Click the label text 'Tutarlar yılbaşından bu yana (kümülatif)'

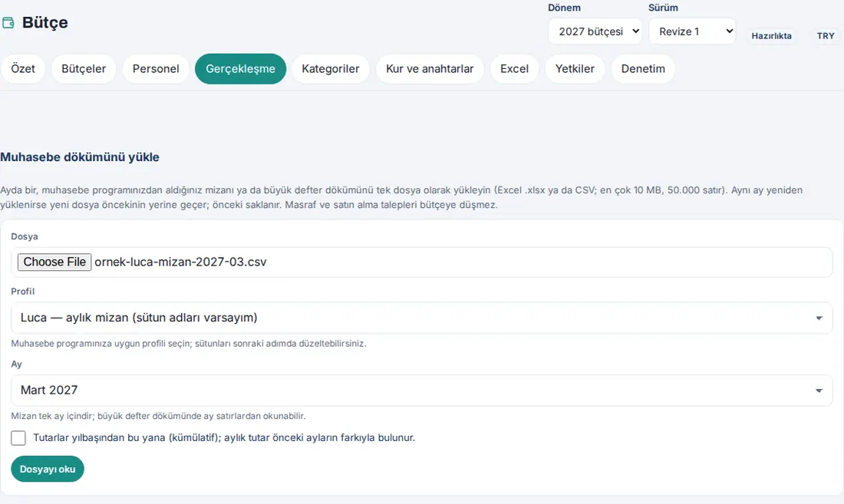127,438
